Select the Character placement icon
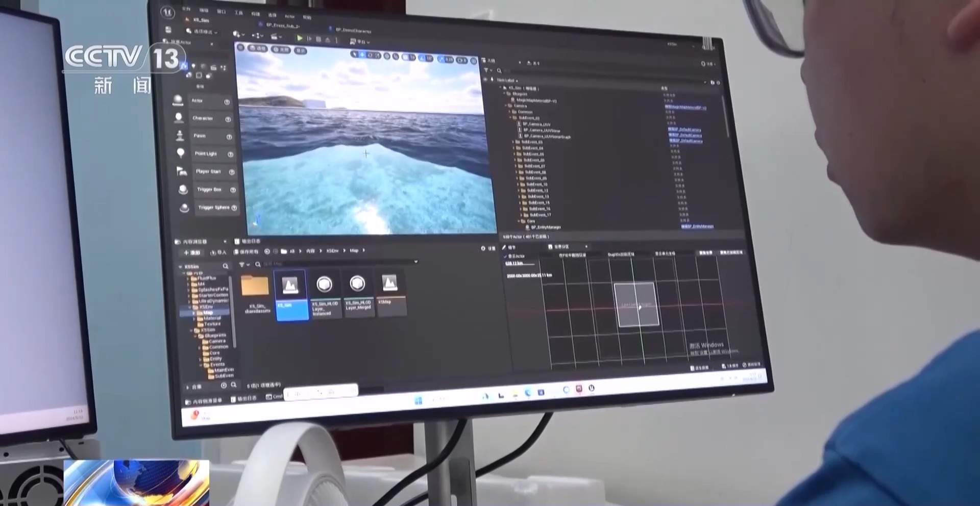This screenshot has width=980, height=506. coord(179,118)
